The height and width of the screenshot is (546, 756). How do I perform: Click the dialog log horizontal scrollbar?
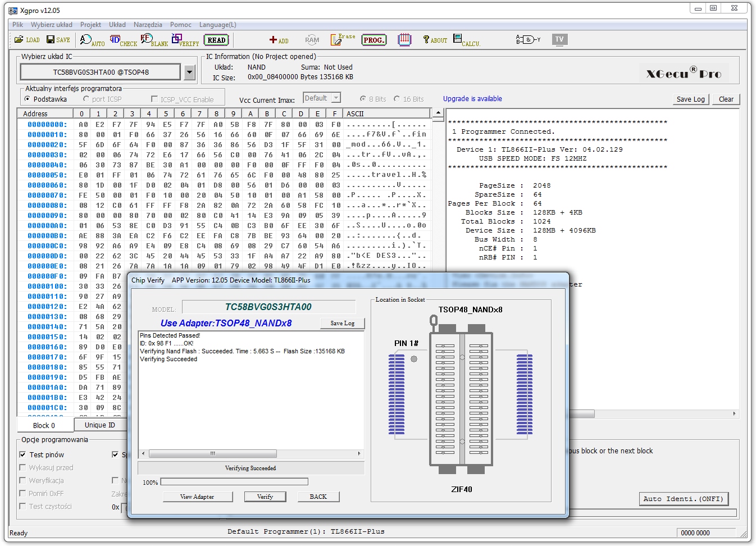(x=251, y=453)
